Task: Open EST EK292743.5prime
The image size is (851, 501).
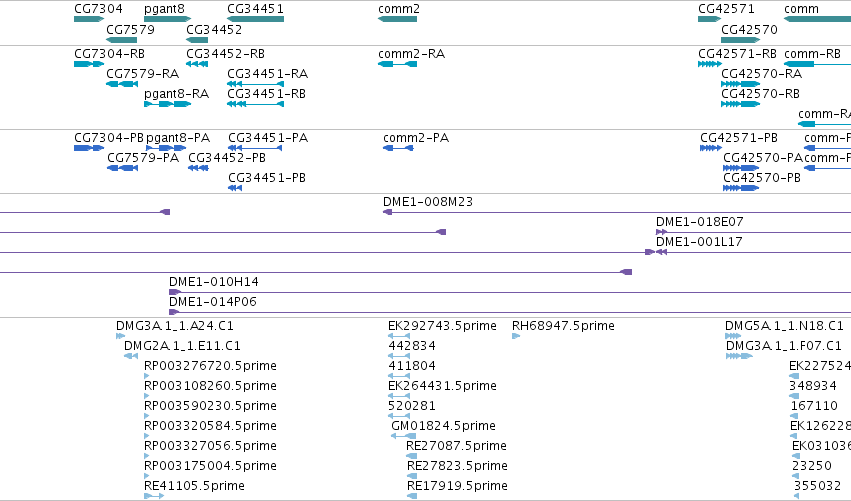Action: pyautogui.click(x=399, y=336)
